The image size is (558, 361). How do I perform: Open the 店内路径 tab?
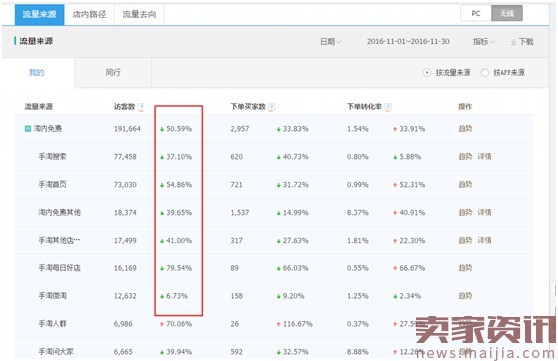coord(89,14)
